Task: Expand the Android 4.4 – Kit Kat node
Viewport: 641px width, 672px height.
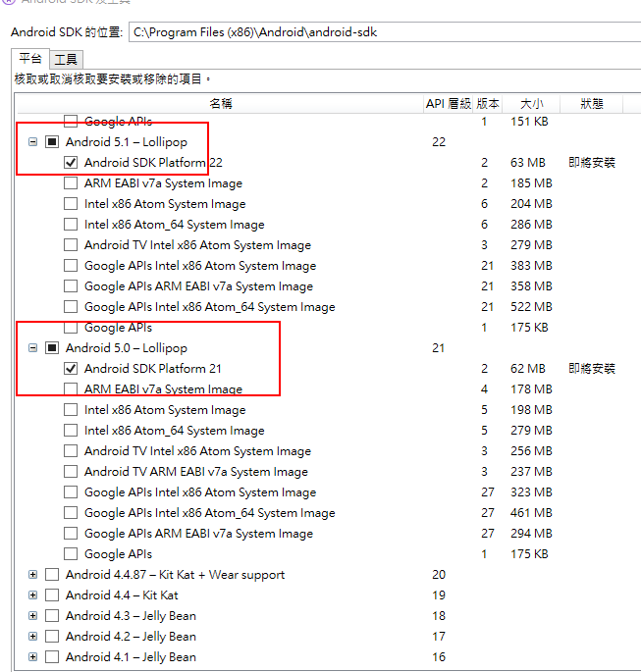Action: [32, 594]
